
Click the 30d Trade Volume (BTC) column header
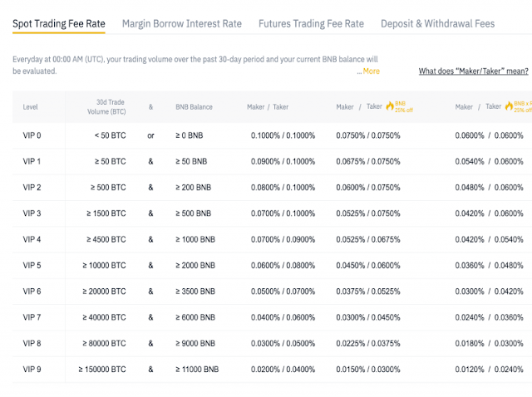[x=107, y=106]
